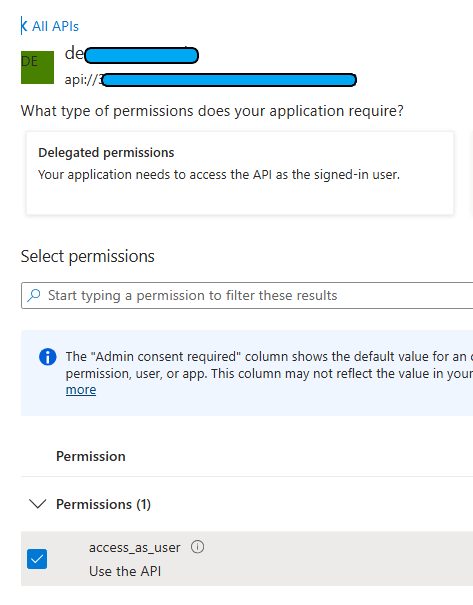Click the Delegated permissions description text
The image size is (473, 605).
tap(219, 175)
